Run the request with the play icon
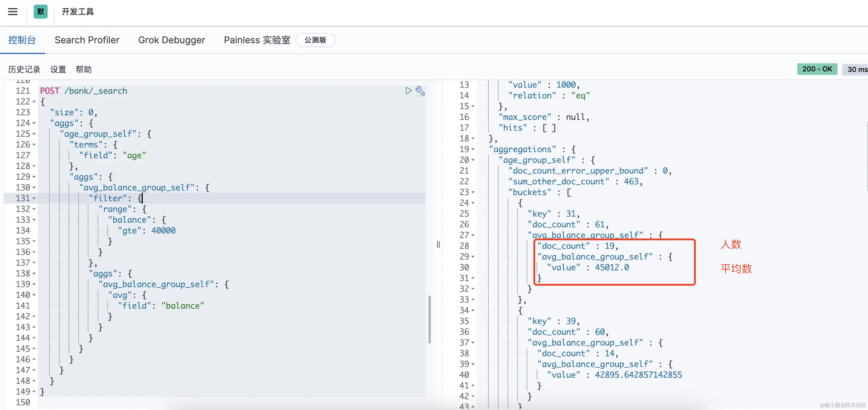Image resolution: width=868 pixels, height=410 pixels. [408, 91]
